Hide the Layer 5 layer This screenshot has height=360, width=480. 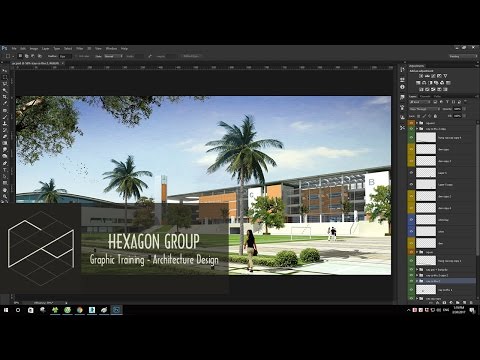point(411,173)
